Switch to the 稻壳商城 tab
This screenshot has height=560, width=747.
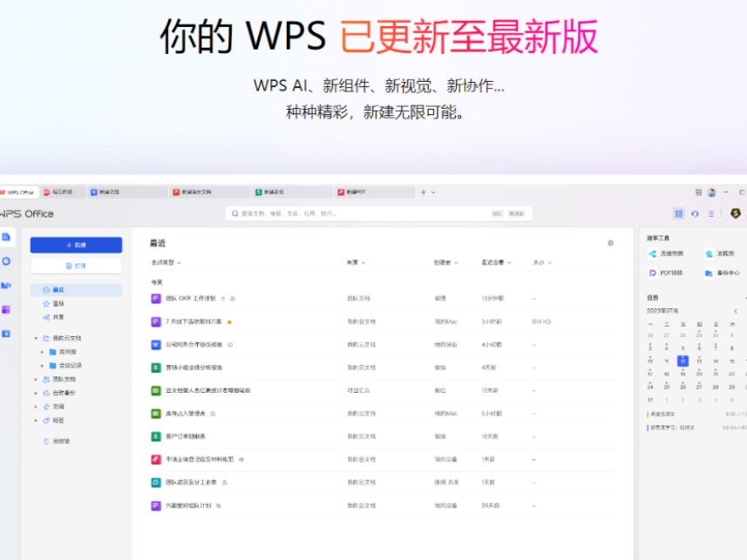pos(64,192)
